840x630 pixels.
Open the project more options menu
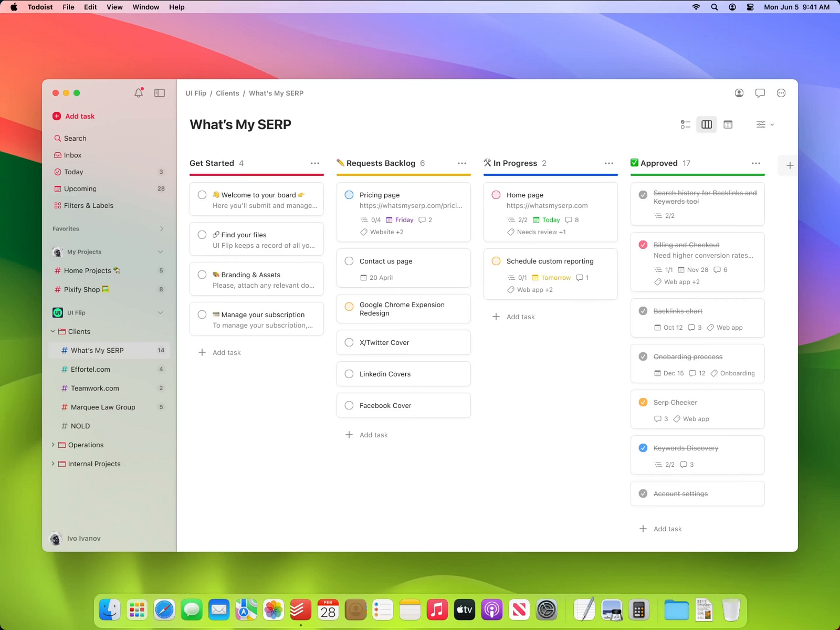(x=781, y=93)
